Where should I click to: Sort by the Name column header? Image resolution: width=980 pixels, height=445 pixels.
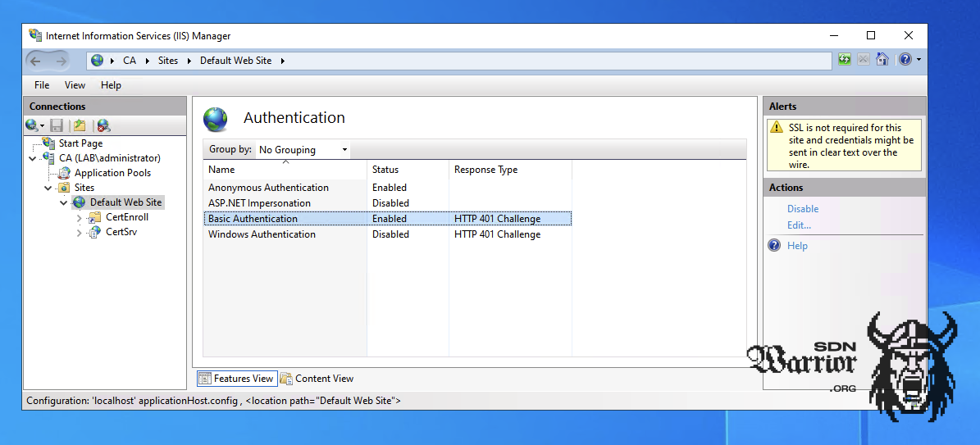pyautogui.click(x=285, y=170)
